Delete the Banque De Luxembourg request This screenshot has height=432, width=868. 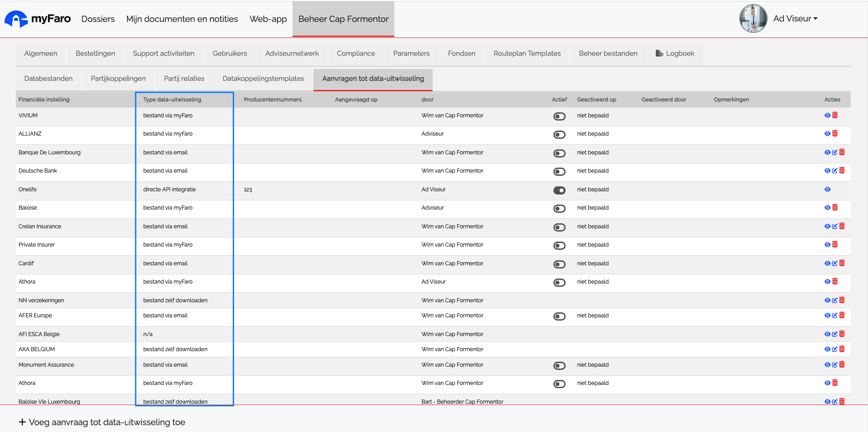click(842, 152)
